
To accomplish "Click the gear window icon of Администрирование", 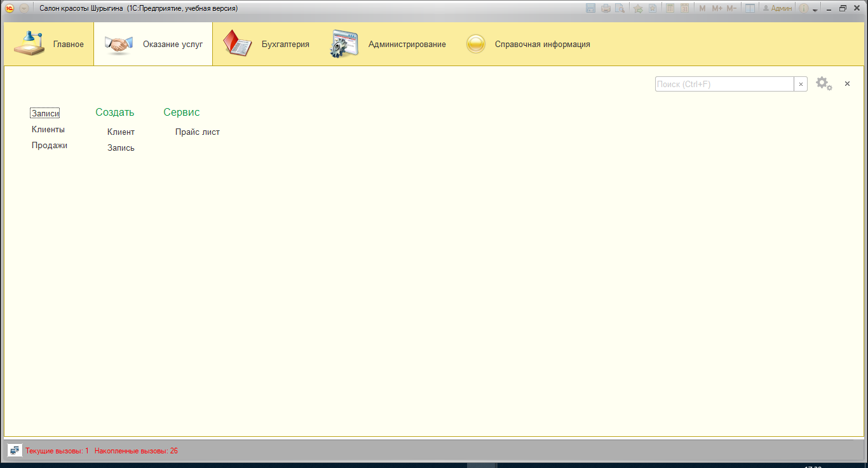I will (344, 44).
